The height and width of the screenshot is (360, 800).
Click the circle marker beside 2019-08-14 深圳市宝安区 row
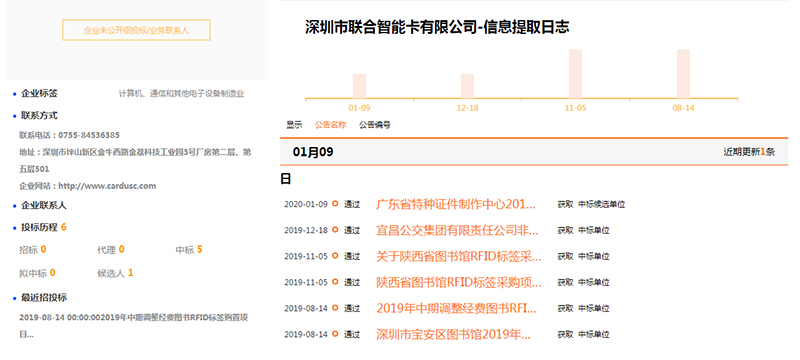335,334
